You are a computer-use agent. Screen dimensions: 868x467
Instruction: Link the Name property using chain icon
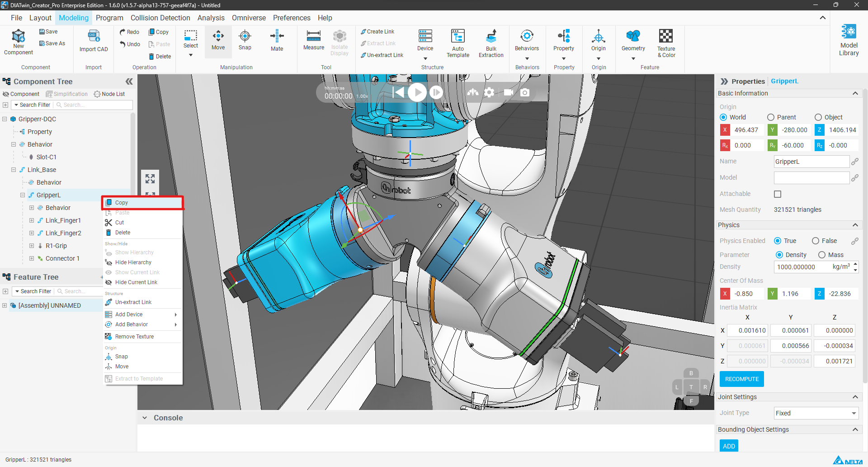click(x=854, y=162)
